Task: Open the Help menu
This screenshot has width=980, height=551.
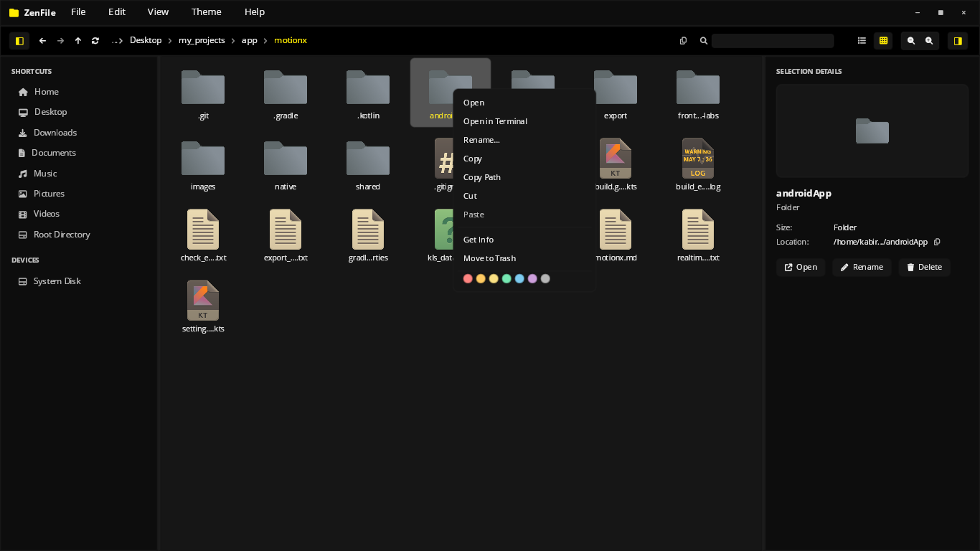Action: pos(255,12)
